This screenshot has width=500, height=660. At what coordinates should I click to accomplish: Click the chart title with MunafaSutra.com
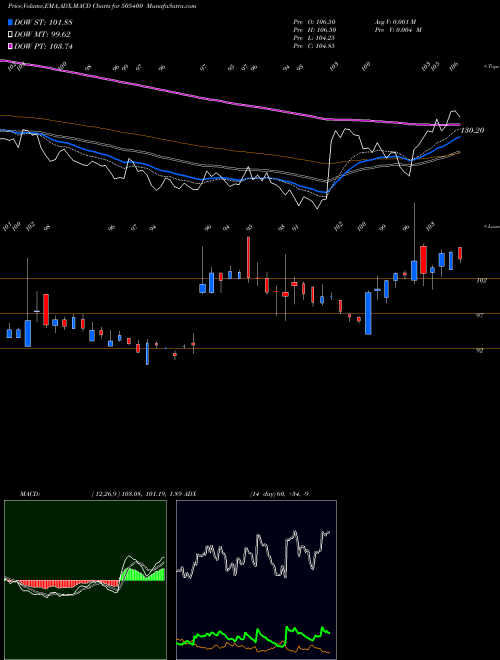click(102, 6)
